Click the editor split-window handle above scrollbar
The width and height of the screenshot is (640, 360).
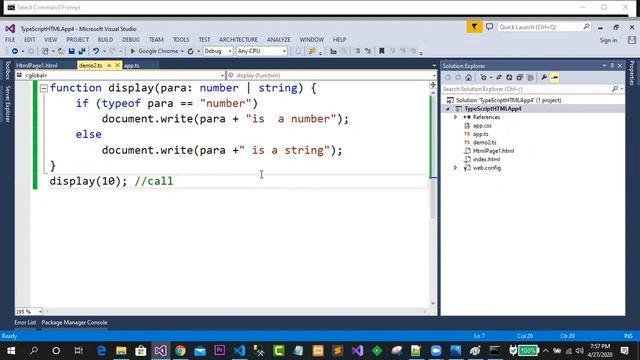pos(433,85)
